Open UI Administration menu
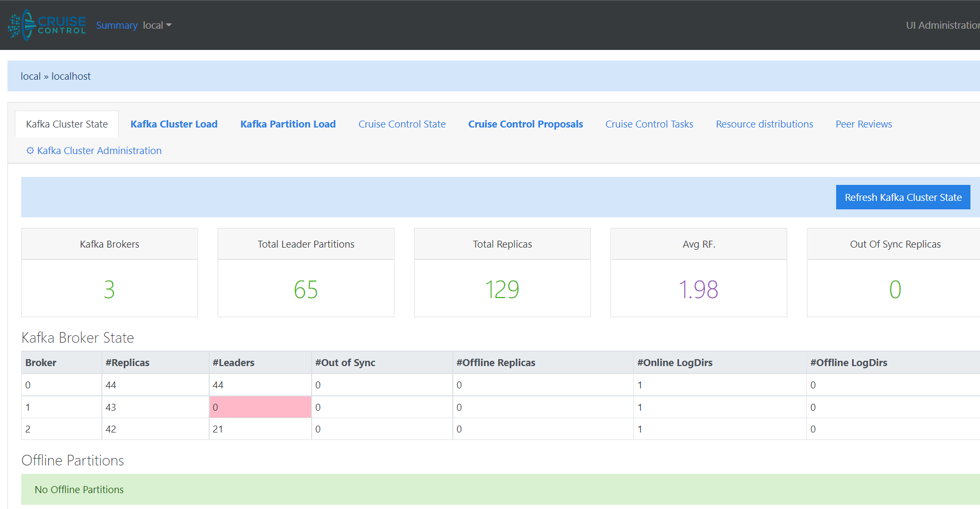 tap(942, 25)
